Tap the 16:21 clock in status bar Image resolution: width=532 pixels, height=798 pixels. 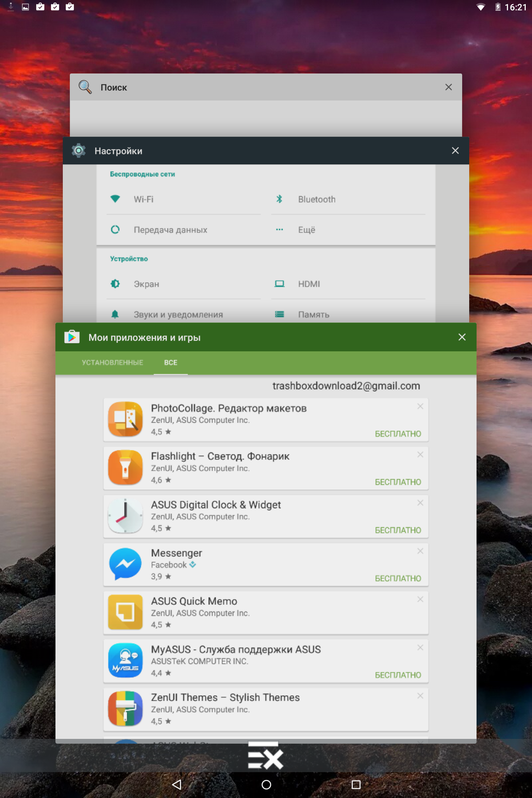tap(515, 7)
